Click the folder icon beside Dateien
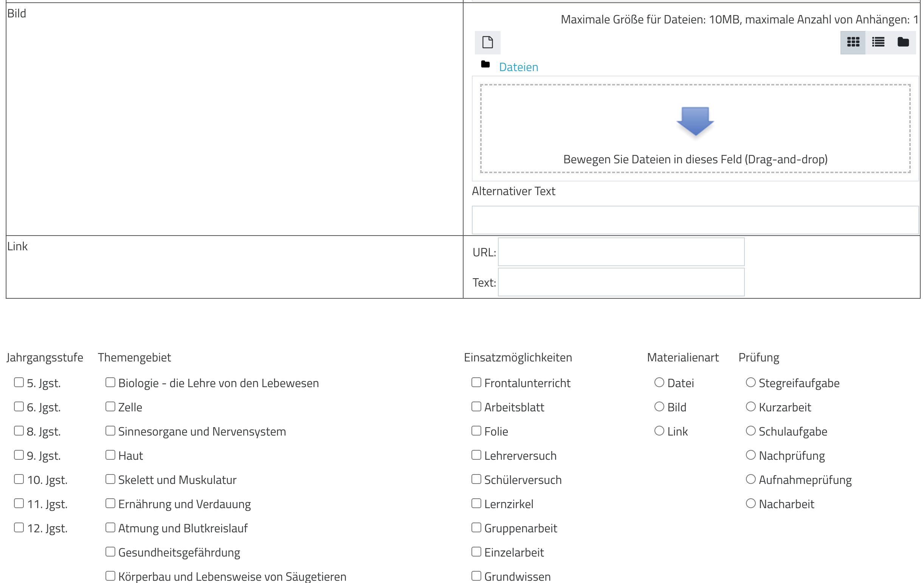The height and width of the screenshot is (583, 924). coord(485,64)
